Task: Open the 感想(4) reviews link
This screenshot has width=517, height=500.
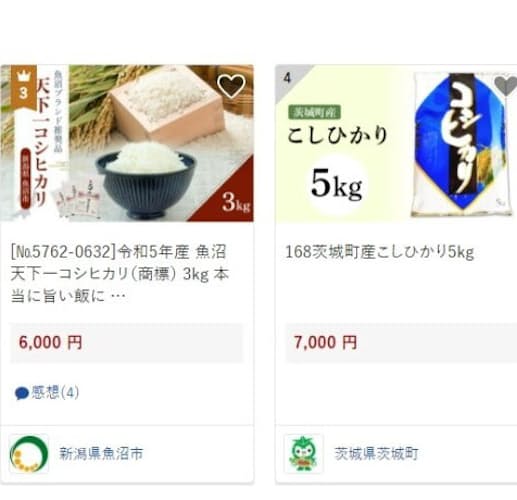Action: click(55, 392)
